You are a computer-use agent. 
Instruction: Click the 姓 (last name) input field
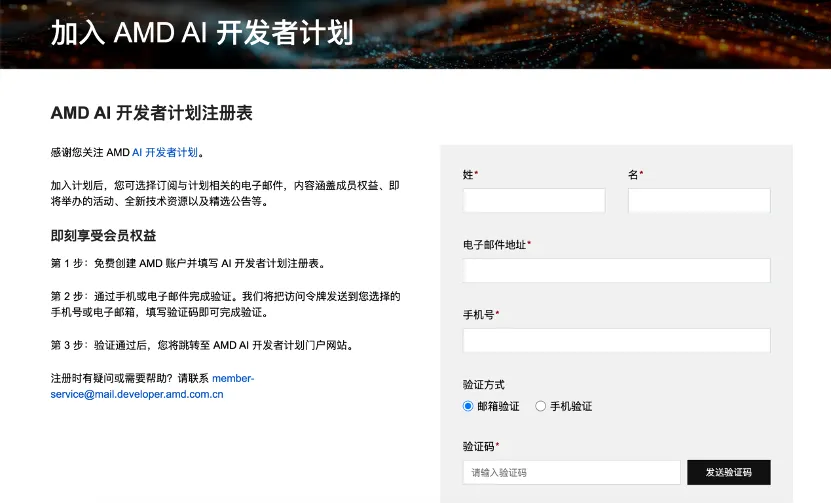click(x=534, y=201)
